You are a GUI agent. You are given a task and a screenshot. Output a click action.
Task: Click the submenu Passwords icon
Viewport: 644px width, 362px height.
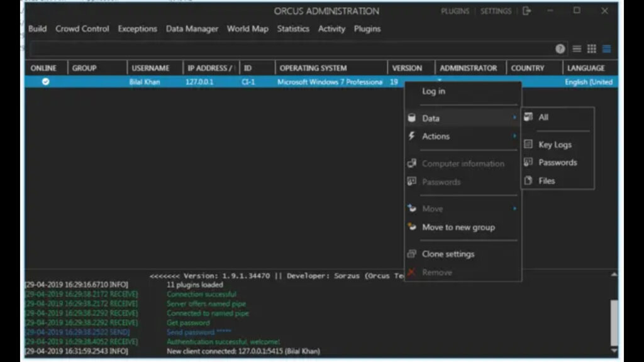[528, 162]
